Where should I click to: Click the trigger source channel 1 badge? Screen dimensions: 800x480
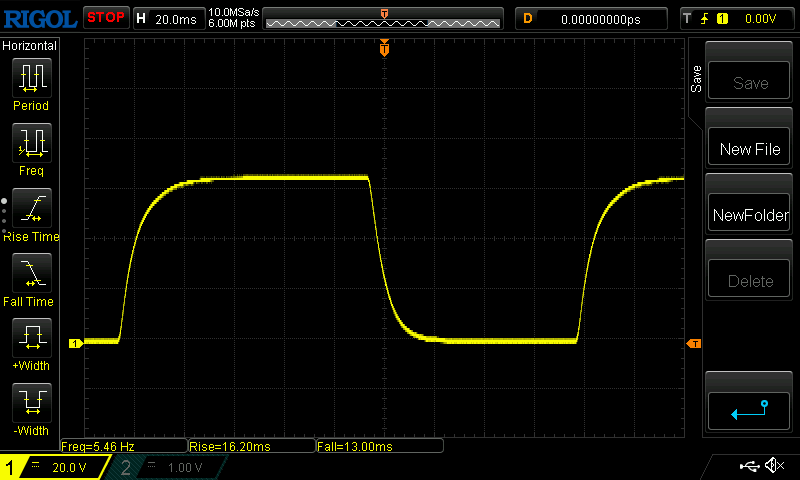point(722,19)
